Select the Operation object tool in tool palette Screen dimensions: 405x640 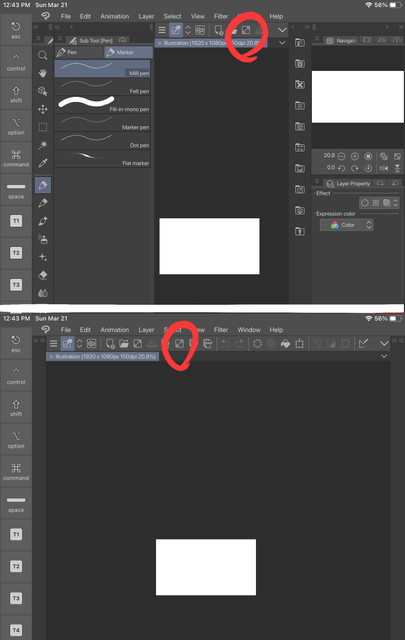point(42,91)
